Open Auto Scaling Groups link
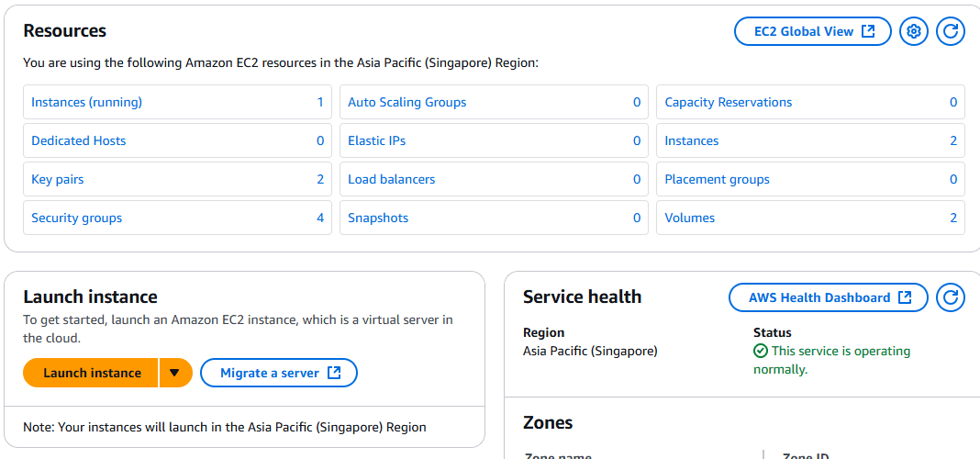 [406, 102]
